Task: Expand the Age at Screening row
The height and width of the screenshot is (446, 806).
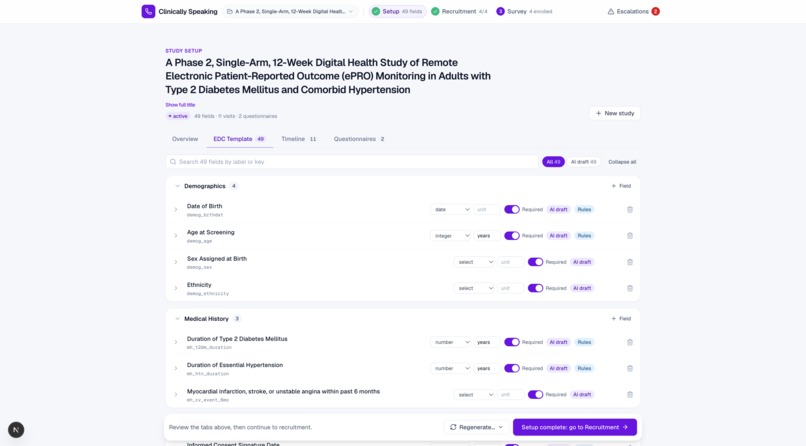Action: (176, 236)
